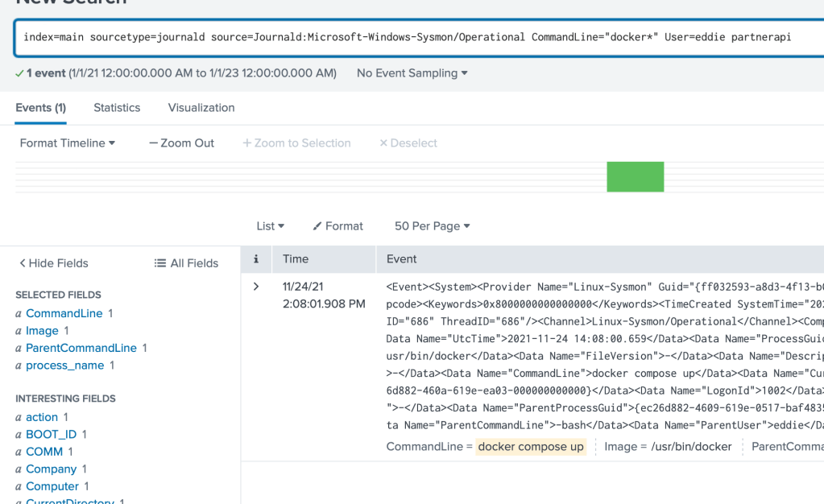Click the highlighted docker compose up value

point(531,447)
